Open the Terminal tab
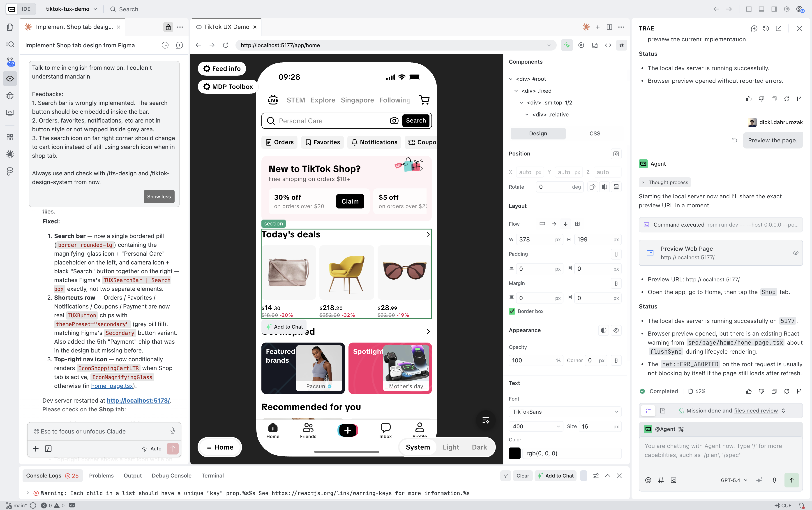The height and width of the screenshot is (510, 812). pyautogui.click(x=212, y=476)
